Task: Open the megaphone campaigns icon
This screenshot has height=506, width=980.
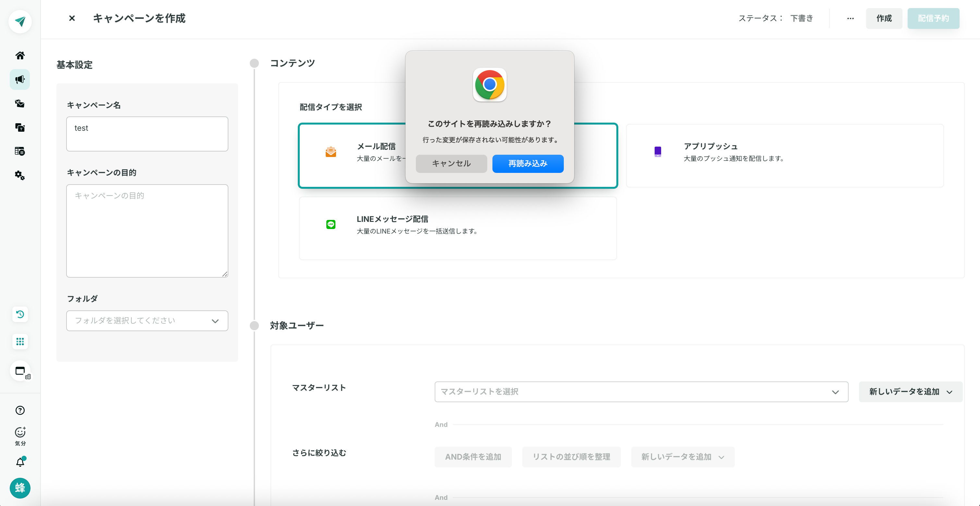Action: click(20, 79)
